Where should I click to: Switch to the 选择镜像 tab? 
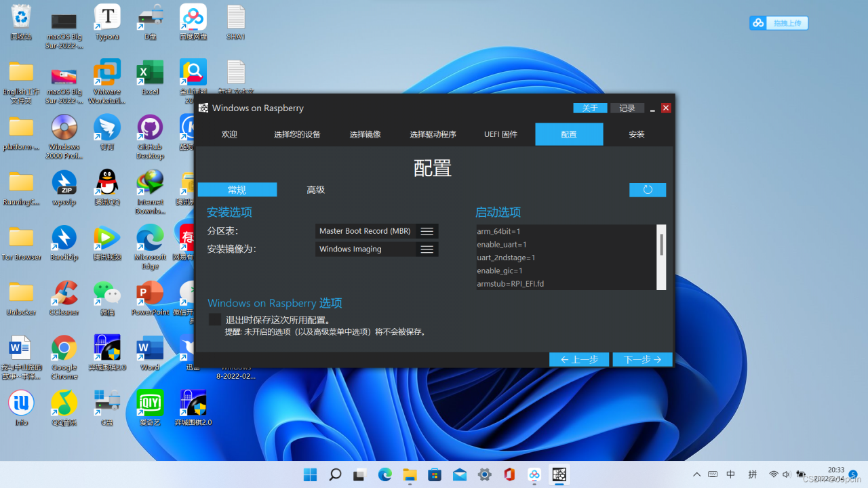point(365,134)
